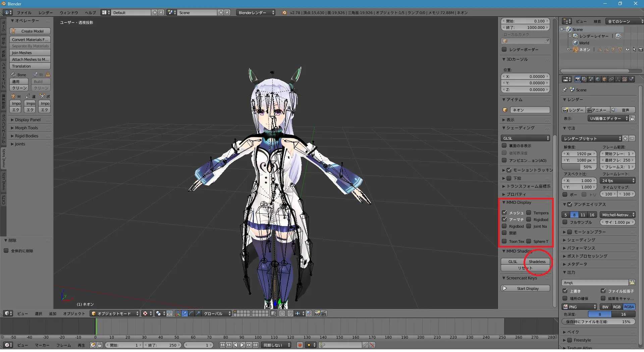Enable the レンダーボーダー checkbox
This screenshot has width=644, height=352.
504,50
